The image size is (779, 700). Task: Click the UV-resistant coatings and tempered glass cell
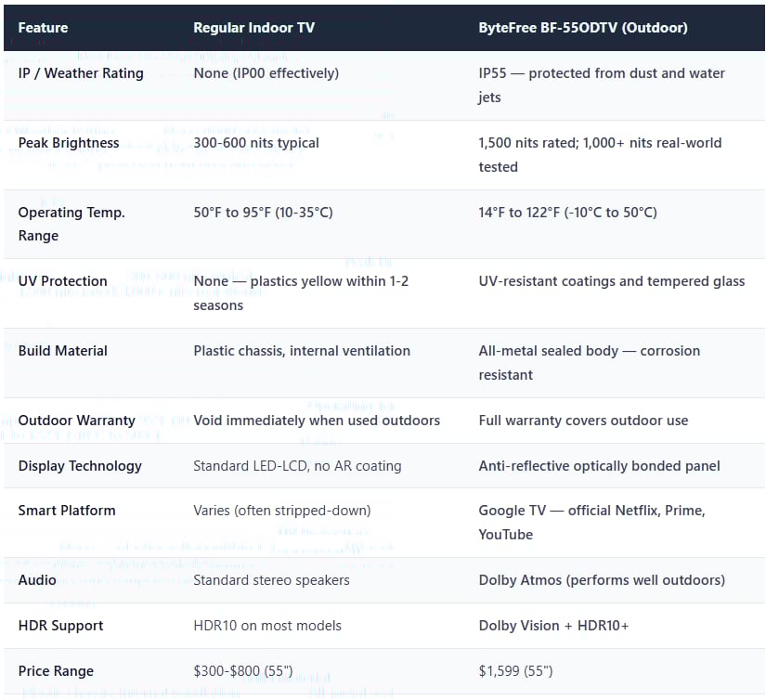point(611,281)
